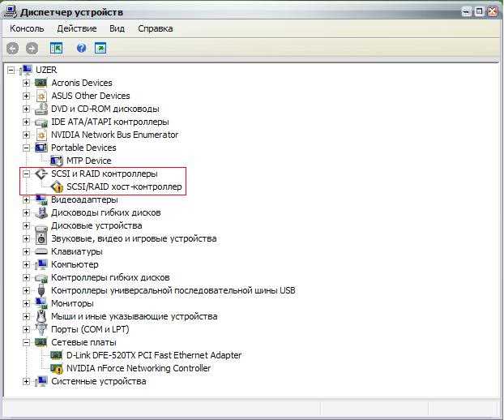
Task: Open the Консоль menu
Action: click(x=27, y=28)
